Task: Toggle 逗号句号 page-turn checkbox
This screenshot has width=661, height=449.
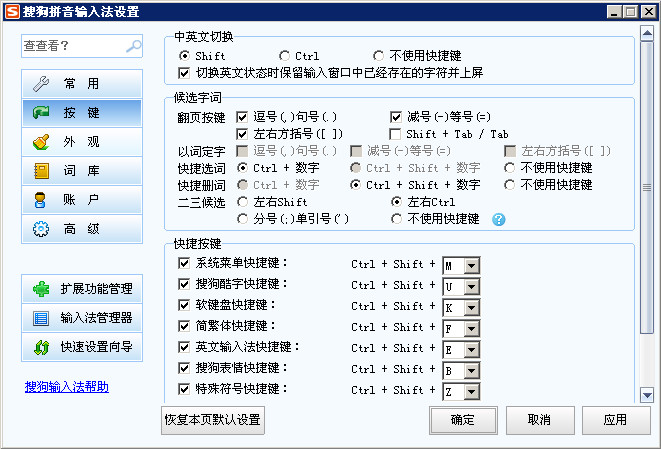Action: 242,117
